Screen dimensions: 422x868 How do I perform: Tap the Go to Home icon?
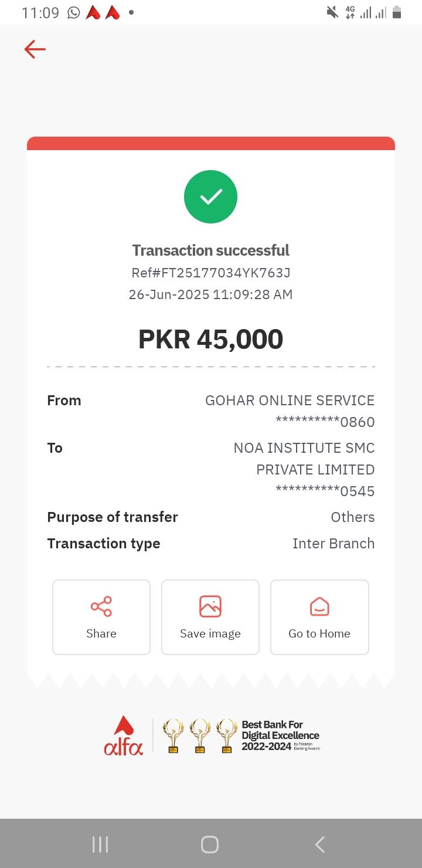click(x=319, y=606)
